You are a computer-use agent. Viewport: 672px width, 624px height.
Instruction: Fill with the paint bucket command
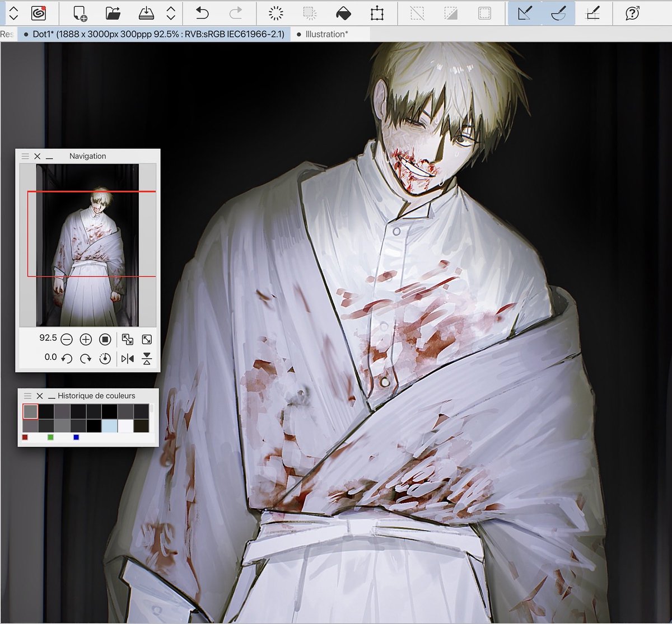click(343, 13)
